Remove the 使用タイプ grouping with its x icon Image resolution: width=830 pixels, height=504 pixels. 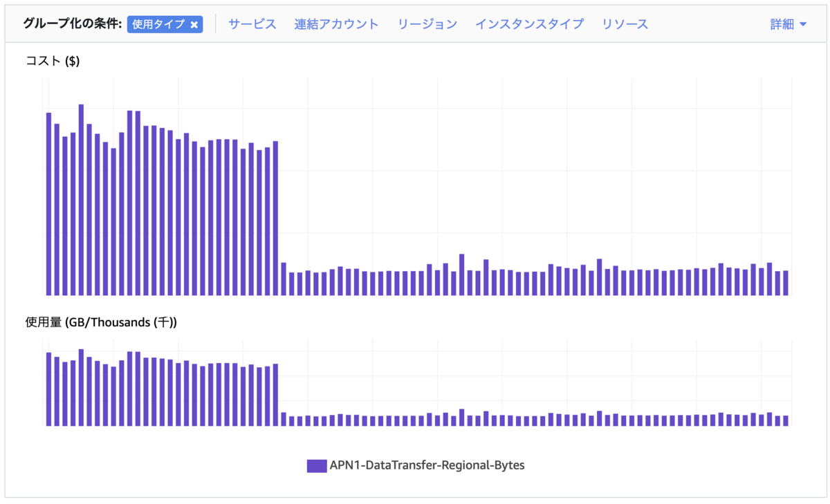194,24
